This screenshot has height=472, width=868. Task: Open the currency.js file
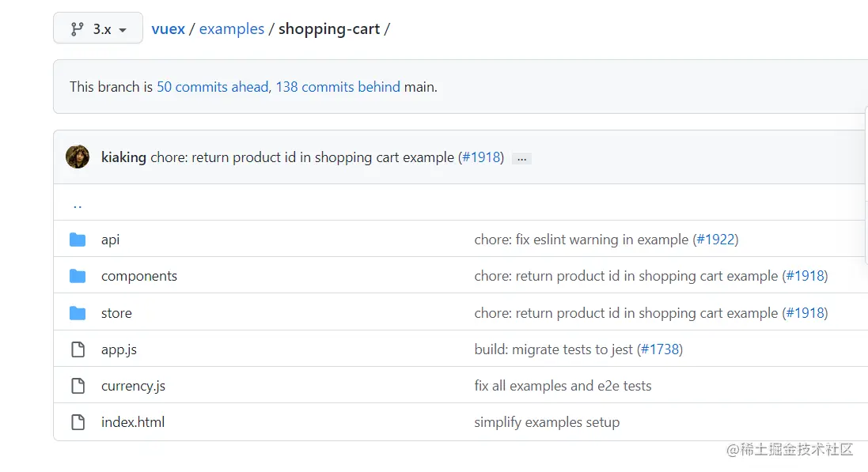coord(133,386)
